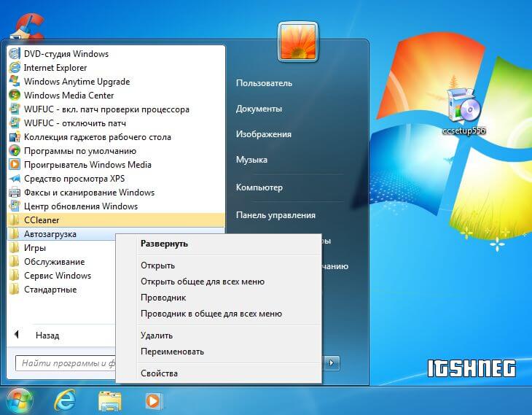This screenshot has width=532, height=415.
Task: Click the ccsetup556 desktop installer icon
Action: tap(463, 105)
